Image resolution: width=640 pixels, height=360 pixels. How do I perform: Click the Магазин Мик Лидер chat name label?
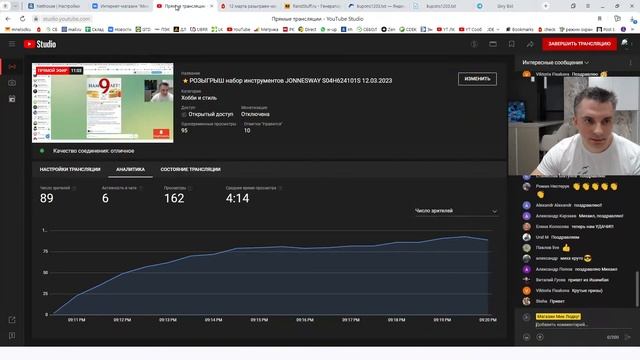pyautogui.click(x=558, y=316)
